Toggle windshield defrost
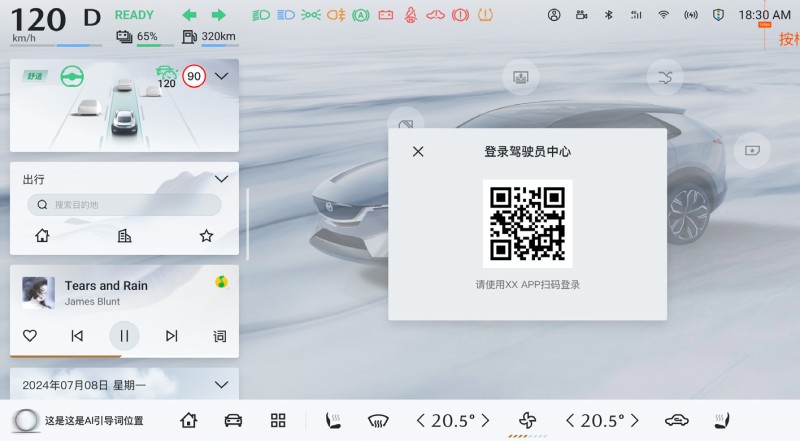This screenshot has height=441, width=800. pos(378,421)
